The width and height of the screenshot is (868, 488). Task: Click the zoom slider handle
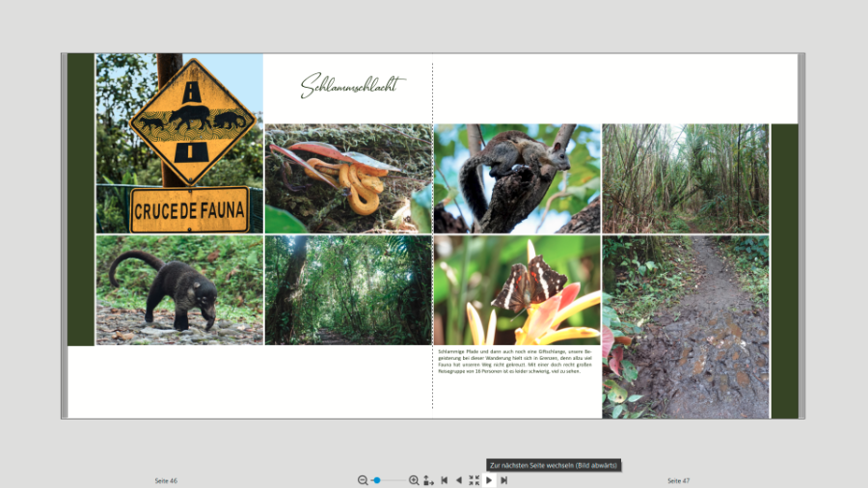pyautogui.click(x=377, y=480)
